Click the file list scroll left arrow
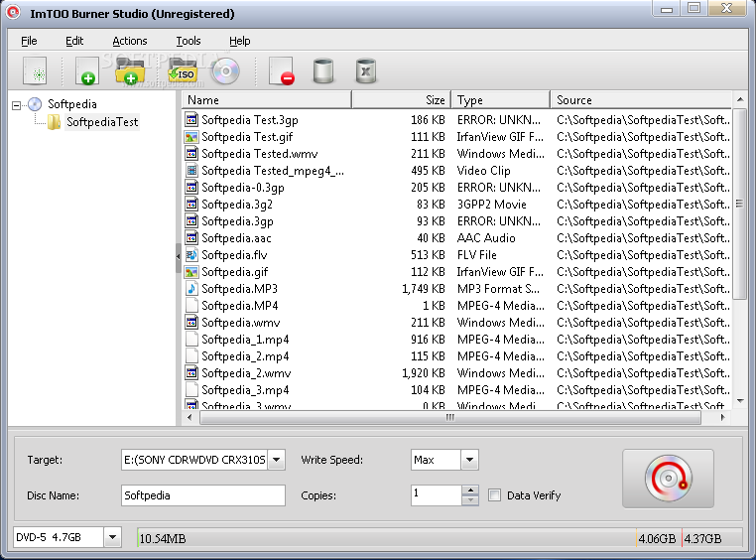The image size is (756, 560). pos(189,418)
